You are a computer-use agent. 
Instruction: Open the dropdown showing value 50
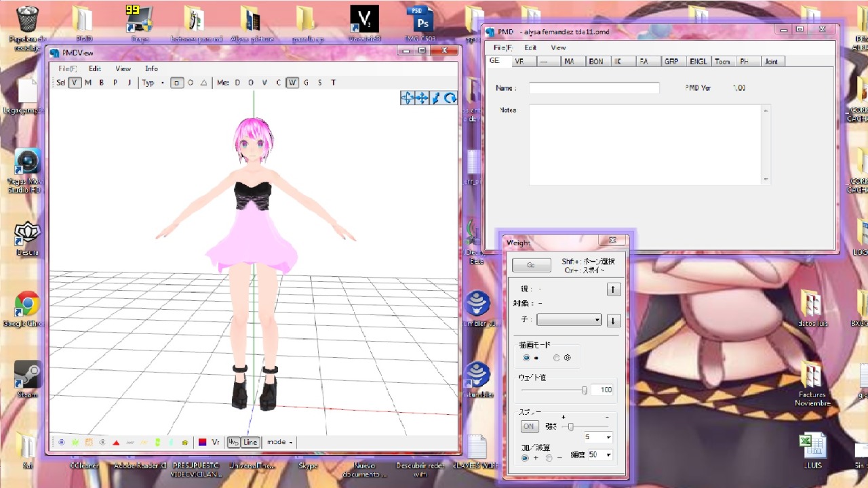click(600, 455)
